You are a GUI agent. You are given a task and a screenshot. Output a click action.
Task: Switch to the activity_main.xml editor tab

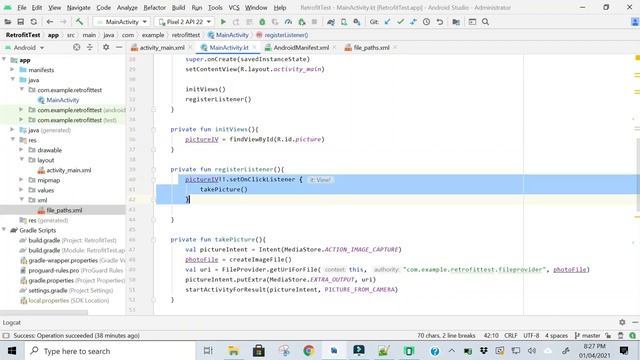[x=162, y=48]
